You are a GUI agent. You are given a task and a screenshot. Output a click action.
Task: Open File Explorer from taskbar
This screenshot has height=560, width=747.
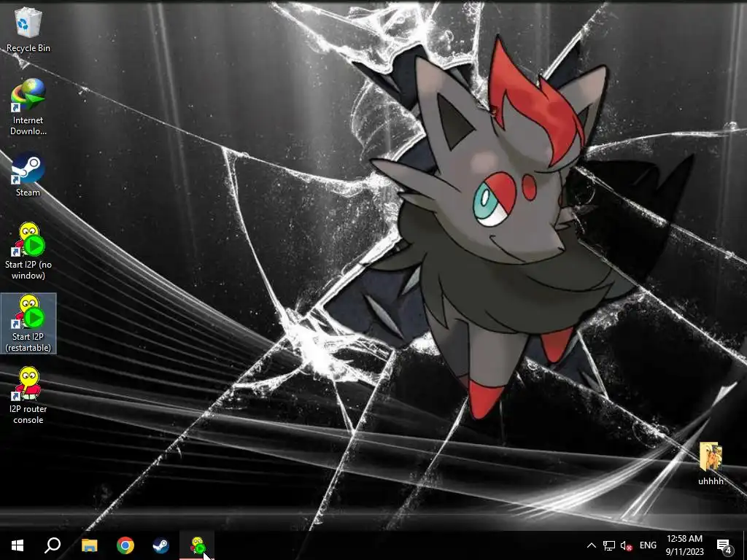click(89, 545)
